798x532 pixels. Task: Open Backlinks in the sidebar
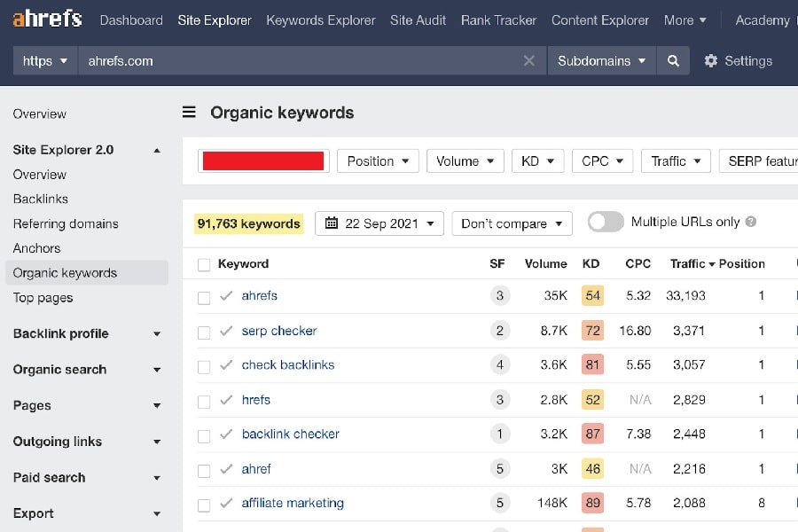coord(41,199)
